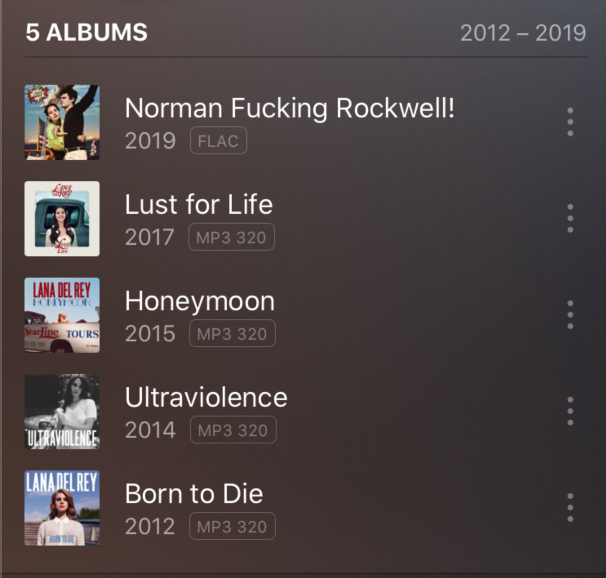Click the Lust for Life album artwork

pos(62,219)
